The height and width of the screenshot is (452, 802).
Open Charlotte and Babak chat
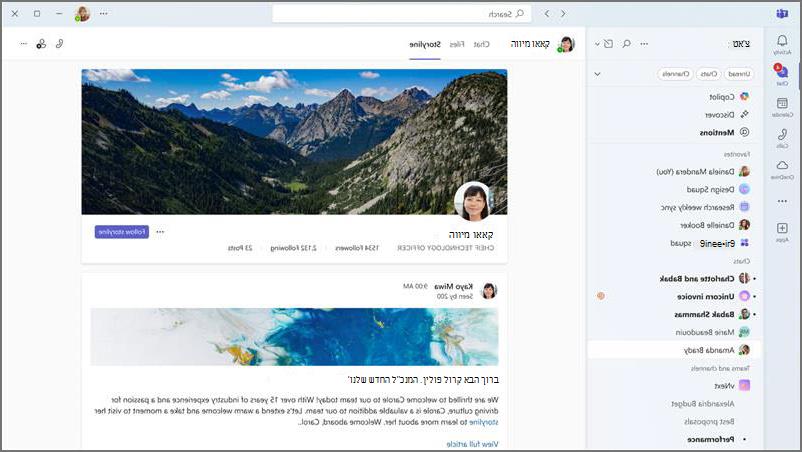(675, 279)
